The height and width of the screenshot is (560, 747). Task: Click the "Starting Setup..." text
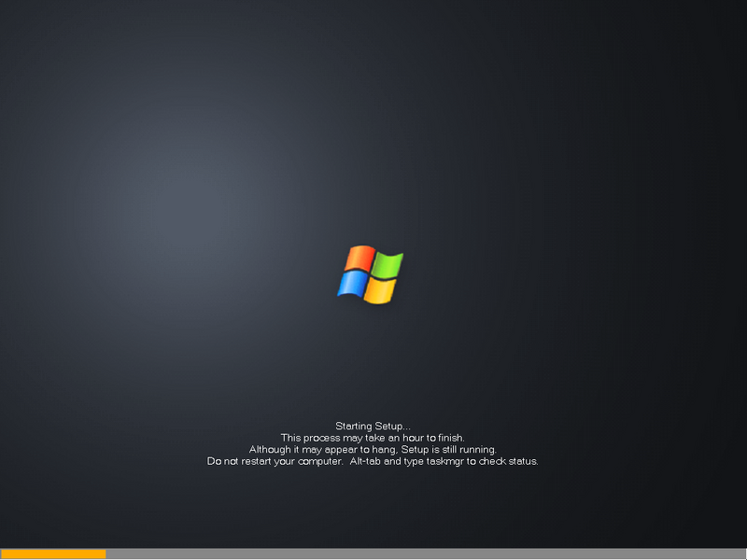click(x=373, y=426)
